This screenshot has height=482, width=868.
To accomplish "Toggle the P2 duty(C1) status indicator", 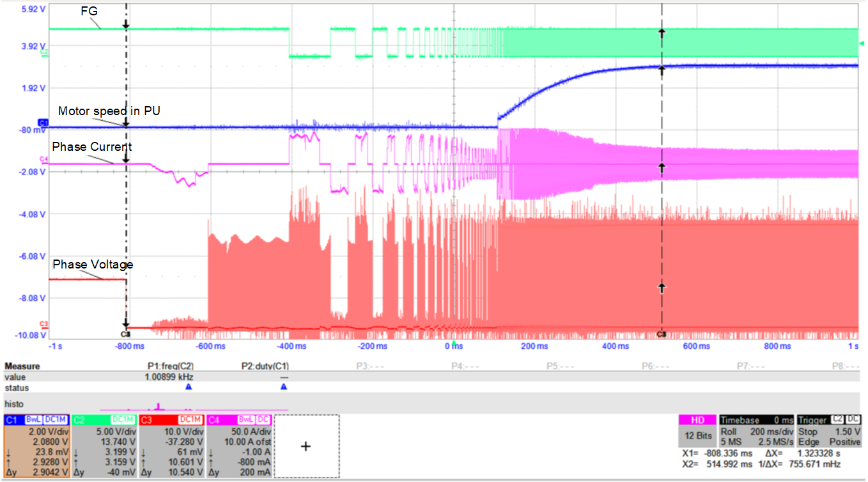I will pos(284,386).
